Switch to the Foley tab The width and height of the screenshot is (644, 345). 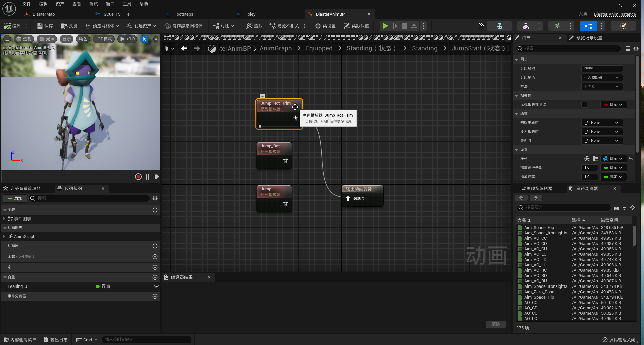(x=250, y=14)
